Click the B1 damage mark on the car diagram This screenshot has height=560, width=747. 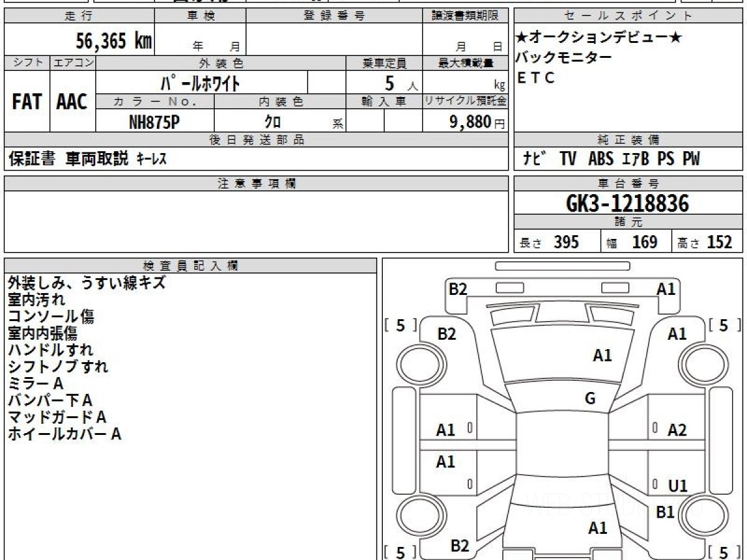(x=666, y=513)
